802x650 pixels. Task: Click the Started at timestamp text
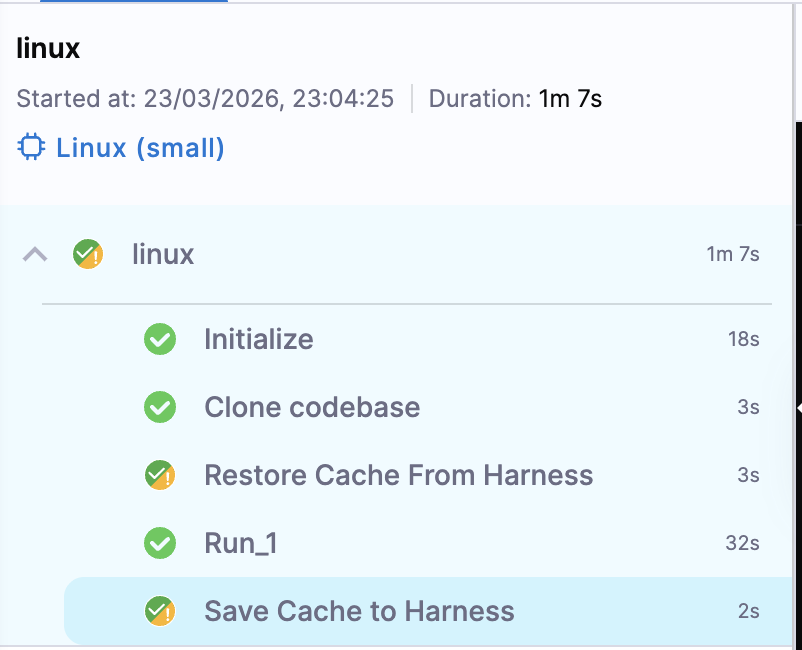pos(205,98)
